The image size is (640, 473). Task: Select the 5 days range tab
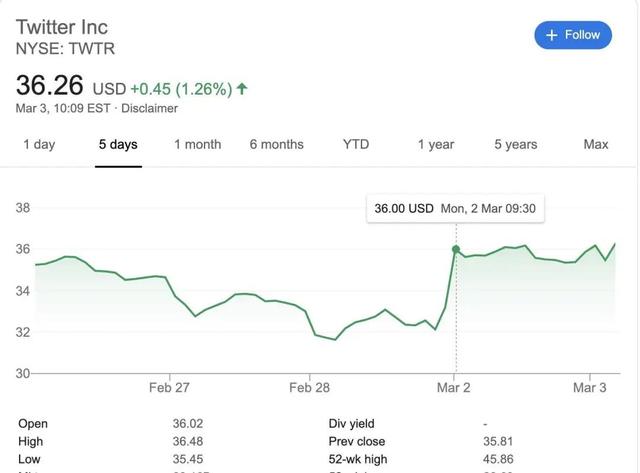click(x=118, y=144)
